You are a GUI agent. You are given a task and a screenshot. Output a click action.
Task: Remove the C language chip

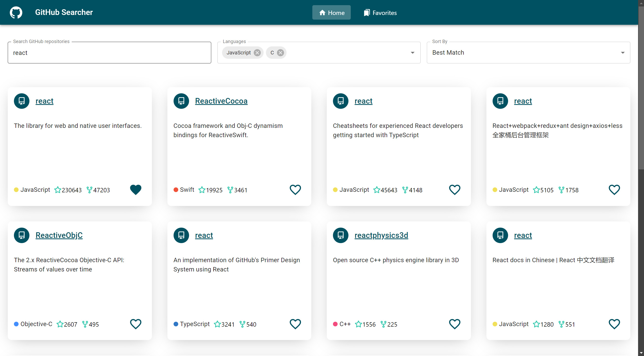click(280, 53)
